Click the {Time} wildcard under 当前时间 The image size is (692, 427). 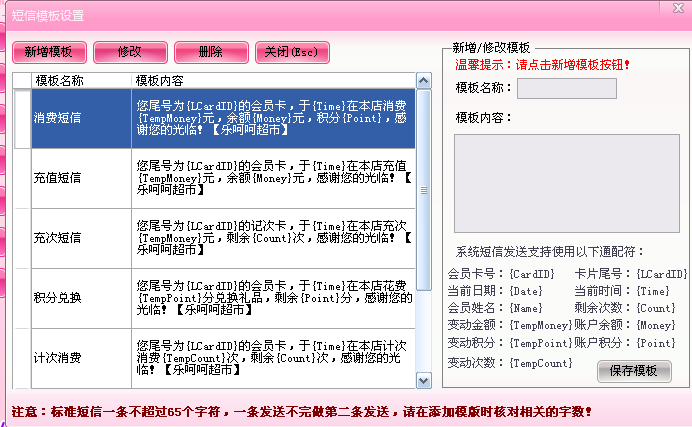click(653, 291)
